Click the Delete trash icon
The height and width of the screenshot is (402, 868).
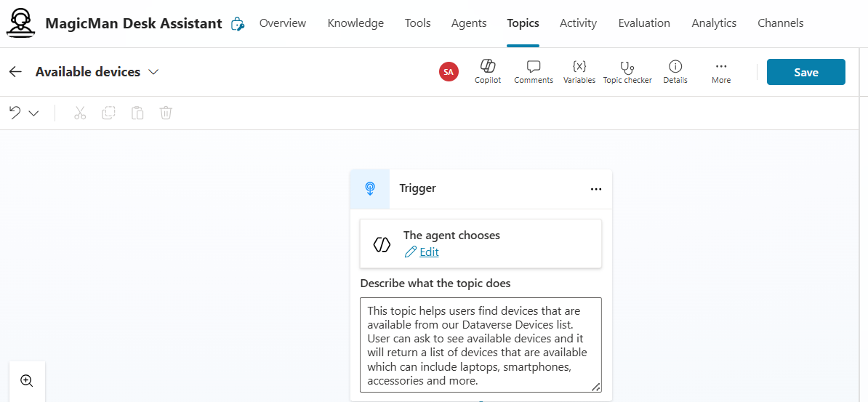pos(166,113)
